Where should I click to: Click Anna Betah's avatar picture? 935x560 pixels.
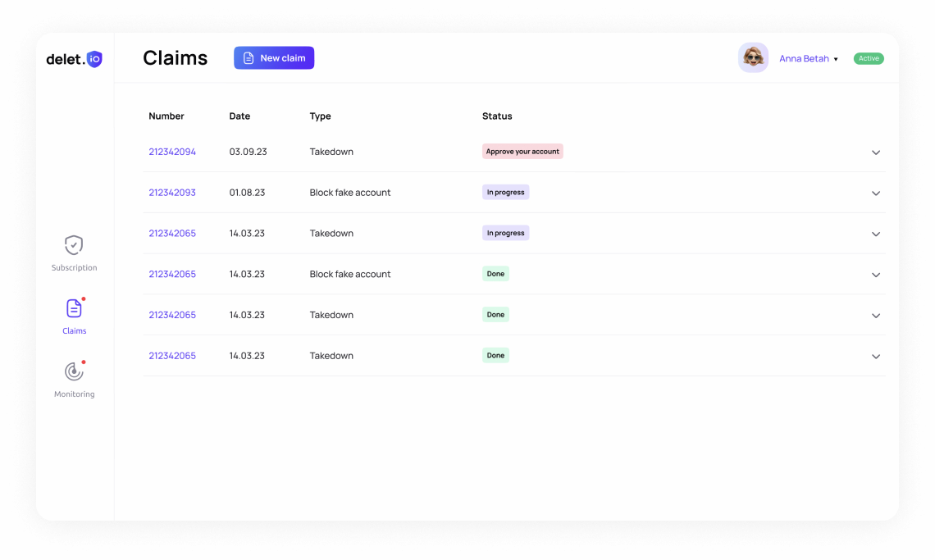click(x=753, y=58)
